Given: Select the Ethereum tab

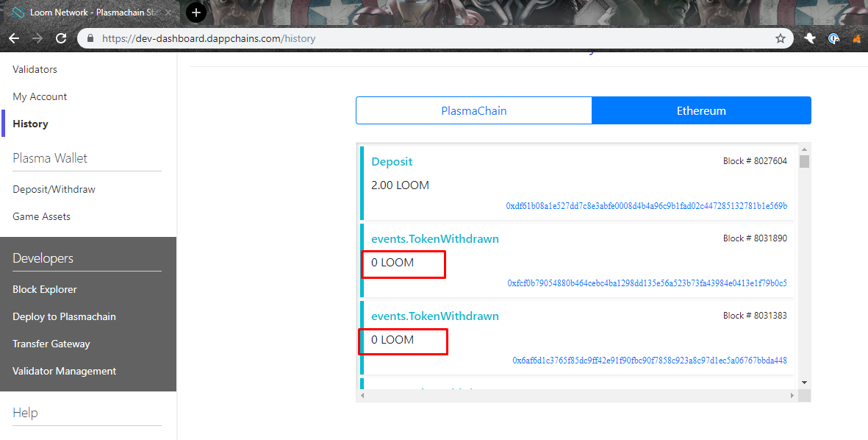Looking at the screenshot, I should pyautogui.click(x=701, y=110).
